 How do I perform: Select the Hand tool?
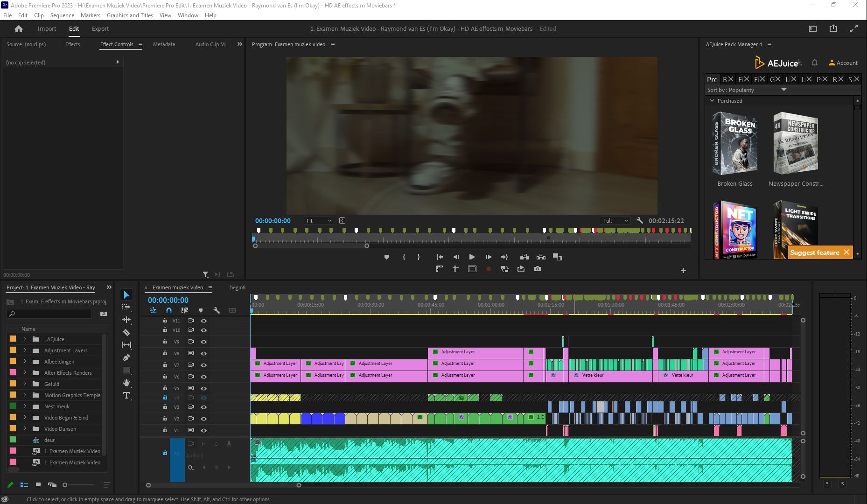pos(126,383)
